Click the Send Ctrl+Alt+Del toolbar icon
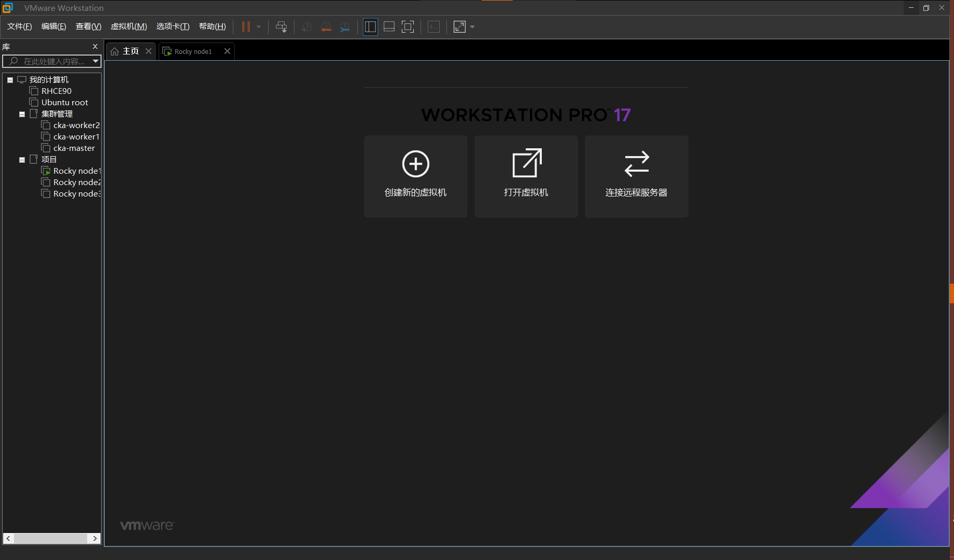The image size is (954, 560). pyautogui.click(x=281, y=27)
